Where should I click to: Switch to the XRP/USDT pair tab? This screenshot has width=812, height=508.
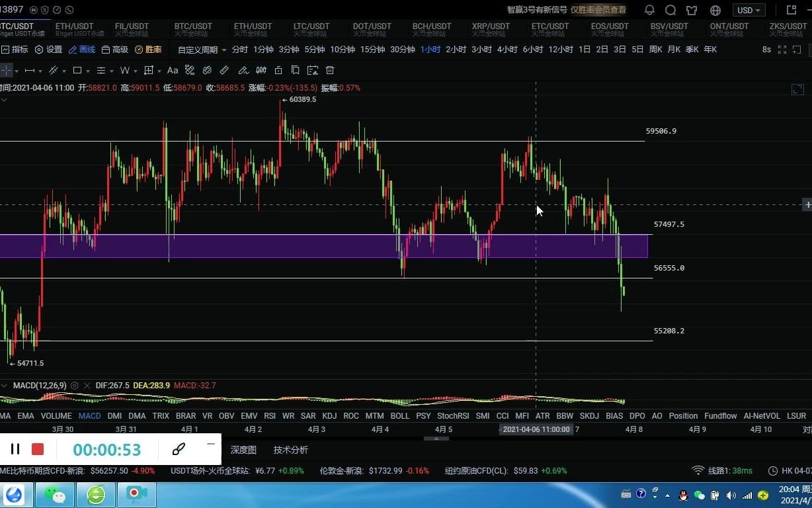(491, 30)
